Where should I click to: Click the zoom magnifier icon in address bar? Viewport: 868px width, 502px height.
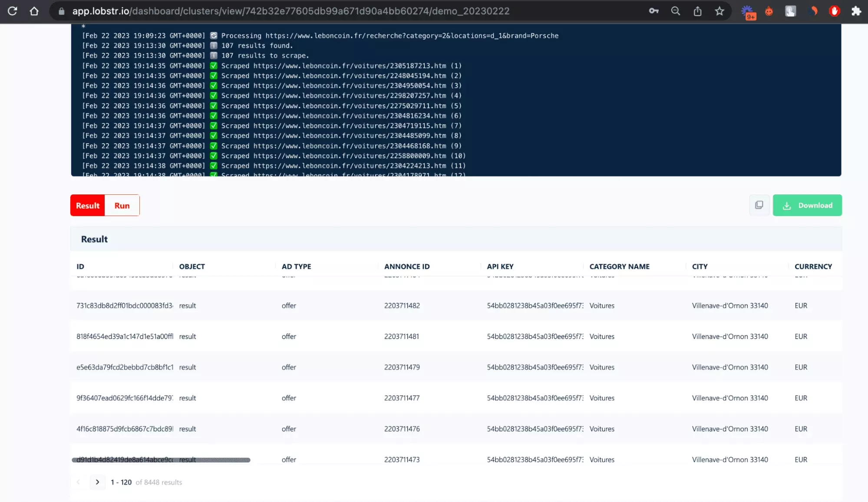tap(675, 11)
